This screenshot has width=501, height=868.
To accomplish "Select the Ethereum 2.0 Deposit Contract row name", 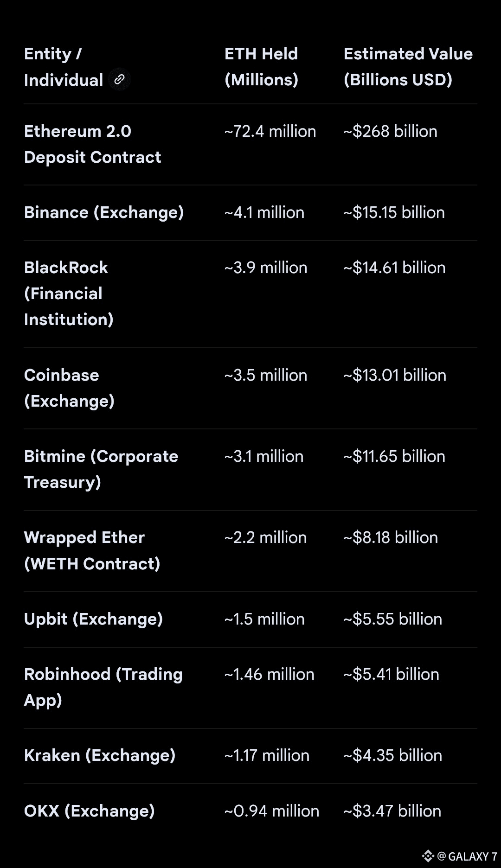I will (92, 144).
